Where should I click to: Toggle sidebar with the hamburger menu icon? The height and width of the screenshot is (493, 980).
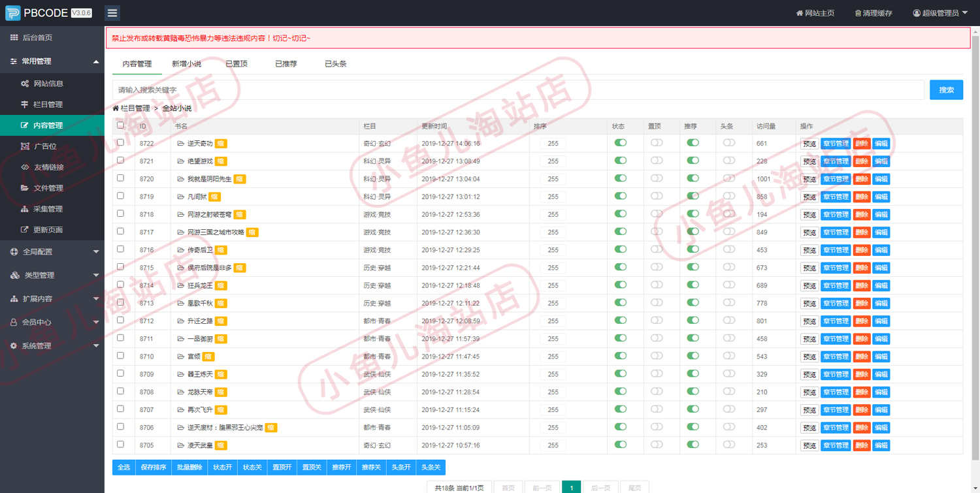[112, 13]
